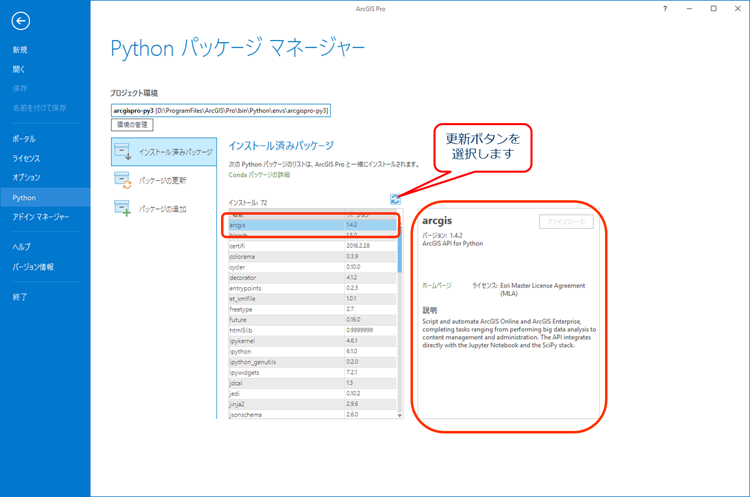Click the Installed Packages box icon
The height and width of the screenshot is (497, 750).
click(x=123, y=152)
